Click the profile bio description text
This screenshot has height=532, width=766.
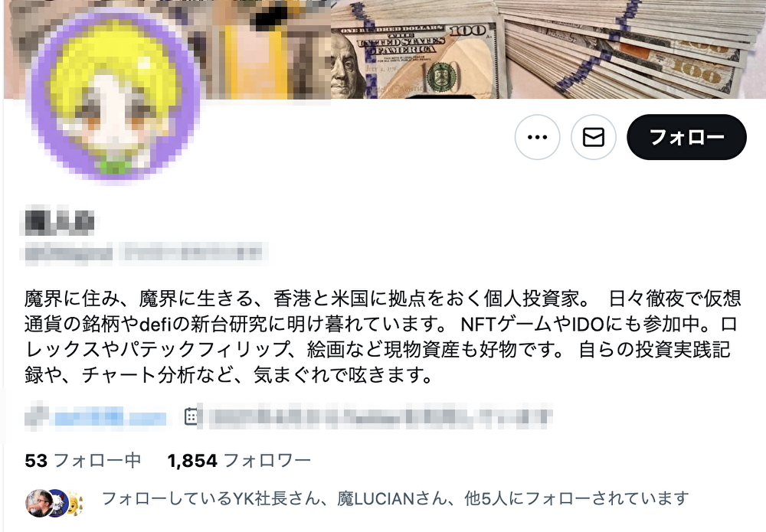pyautogui.click(x=383, y=336)
